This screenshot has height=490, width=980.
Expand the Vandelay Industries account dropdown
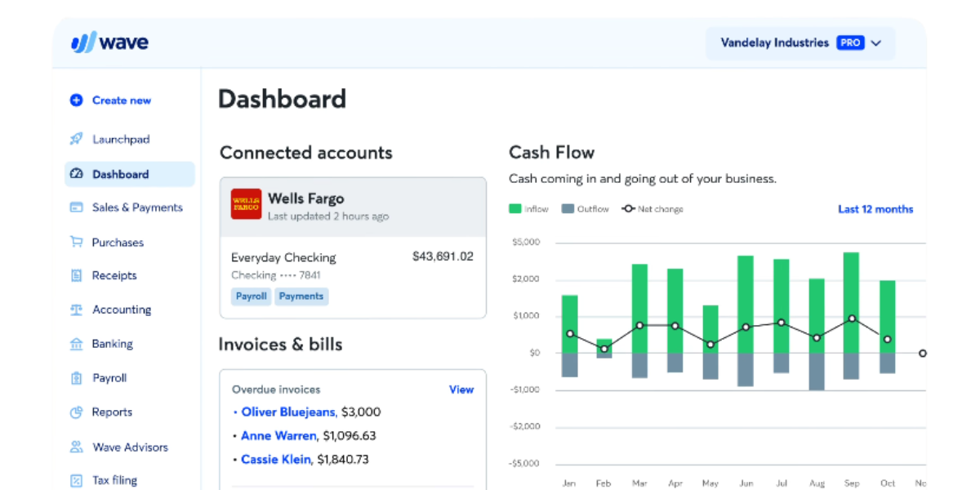(x=875, y=42)
